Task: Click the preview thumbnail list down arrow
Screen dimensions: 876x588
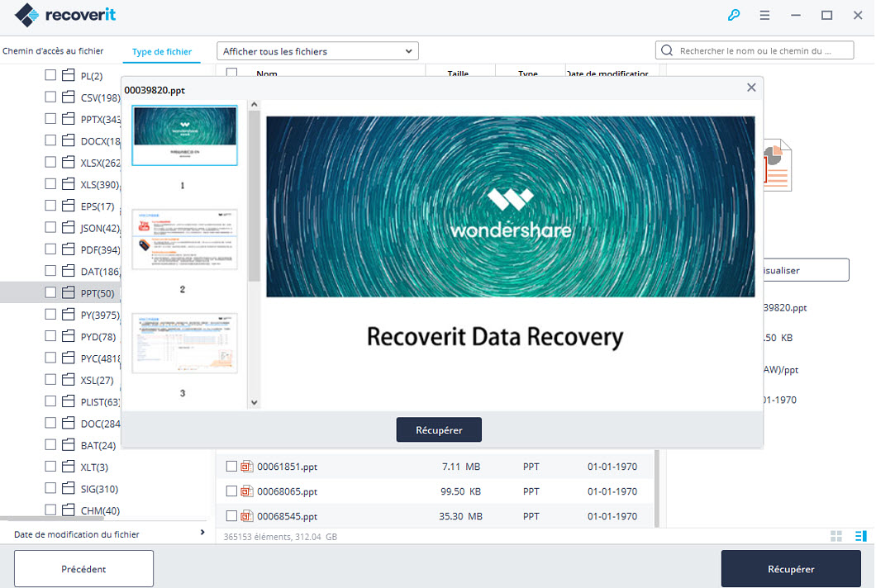Action: 255,402
